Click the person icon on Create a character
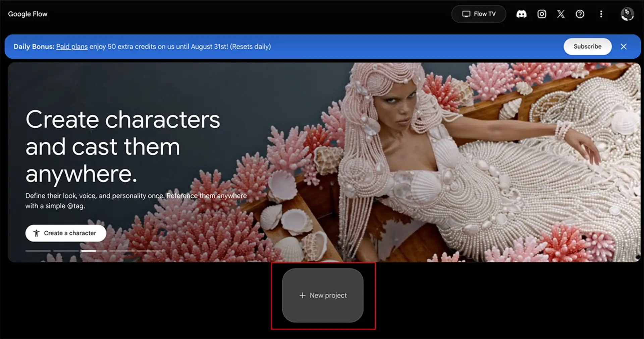 [36, 233]
